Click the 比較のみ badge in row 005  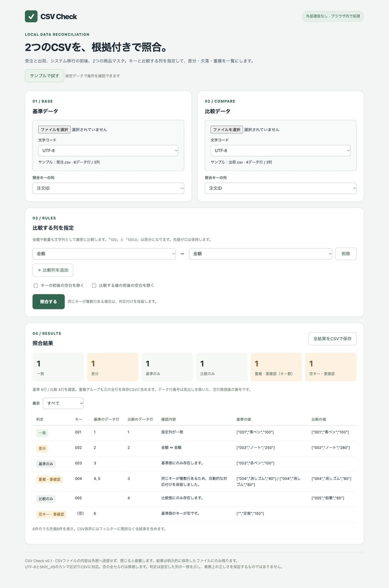[x=46, y=499]
